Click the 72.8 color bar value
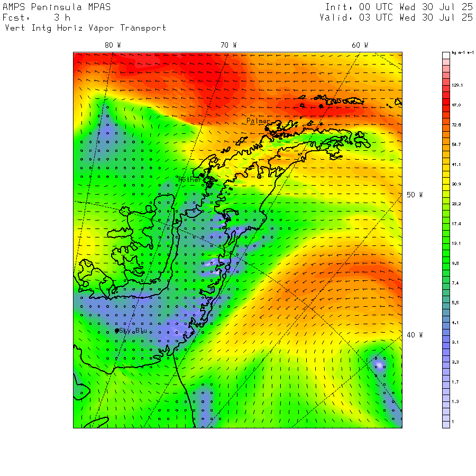 [456, 125]
